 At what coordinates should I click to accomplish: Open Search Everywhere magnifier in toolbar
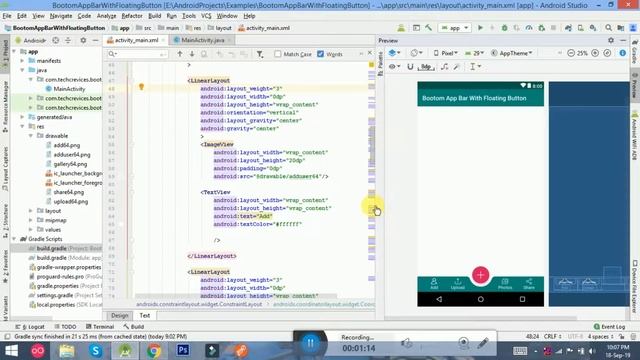tap(609, 28)
